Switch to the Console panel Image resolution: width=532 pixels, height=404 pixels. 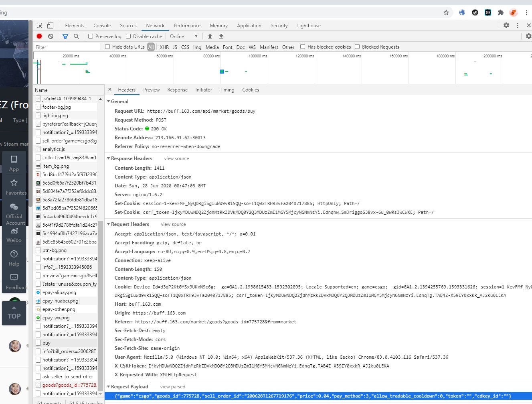pyautogui.click(x=102, y=26)
